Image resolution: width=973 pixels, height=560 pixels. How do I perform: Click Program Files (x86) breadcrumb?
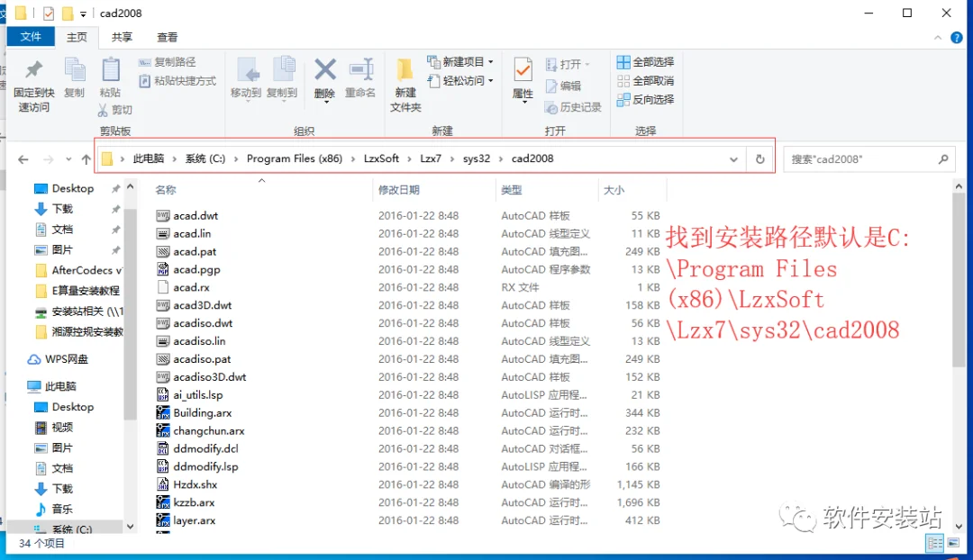(x=294, y=158)
